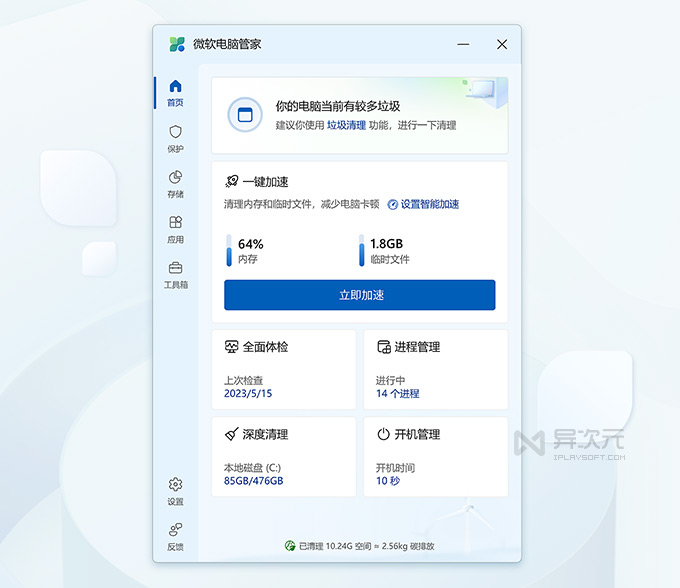Viewport: 680px width, 588px height.
Task: Switch to the 保护 protection tab
Action: point(176,139)
